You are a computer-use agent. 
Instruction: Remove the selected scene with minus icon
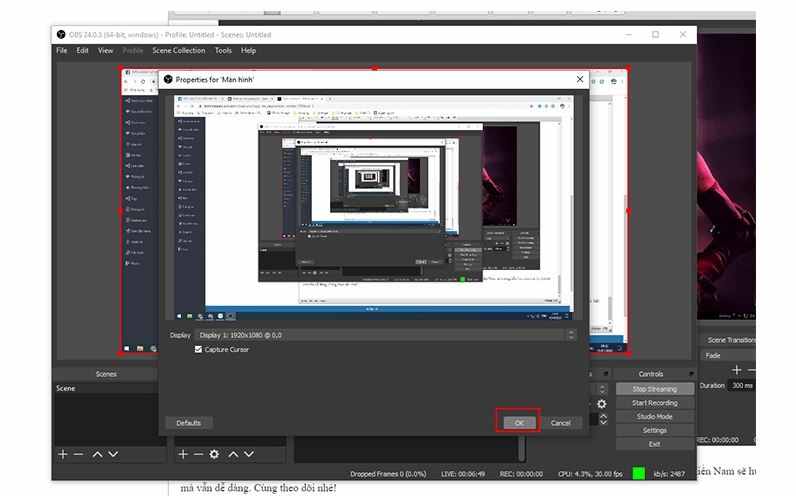[x=79, y=454]
